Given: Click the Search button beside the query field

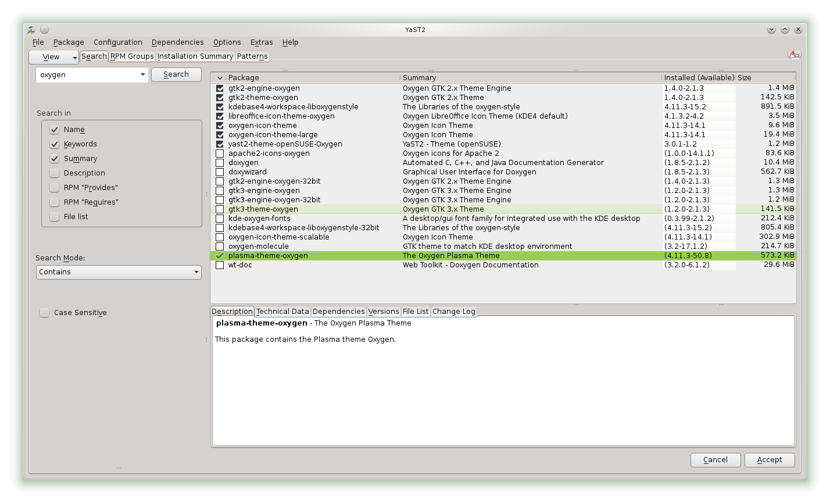Looking at the screenshot, I should tap(176, 74).
